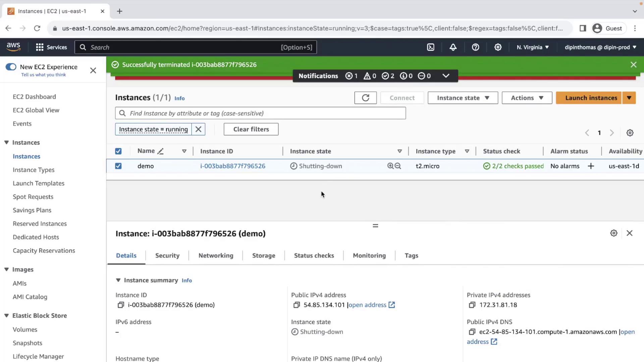Open table preferences gear beside pagination
The width and height of the screenshot is (644, 362).
coord(630,133)
